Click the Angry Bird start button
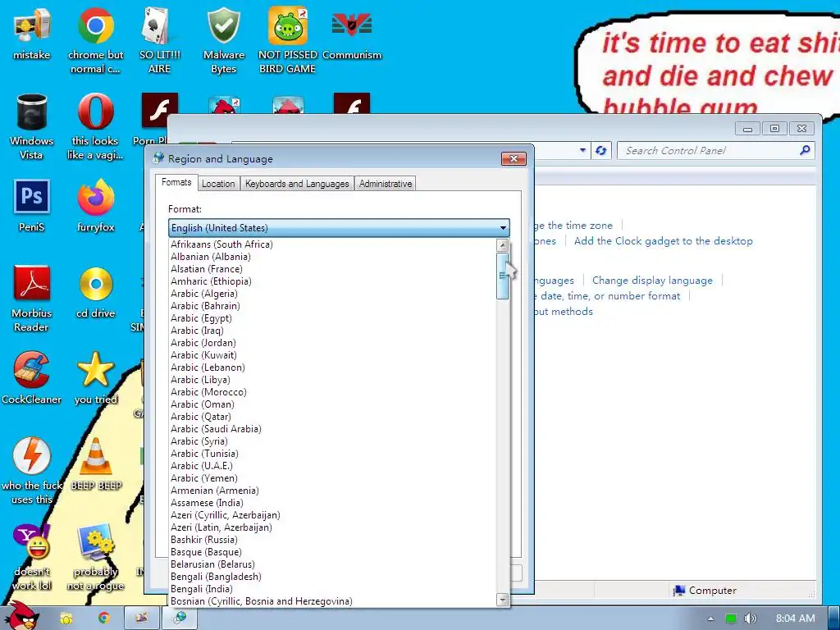This screenshot has width=840, height=630. coord(21,616)
